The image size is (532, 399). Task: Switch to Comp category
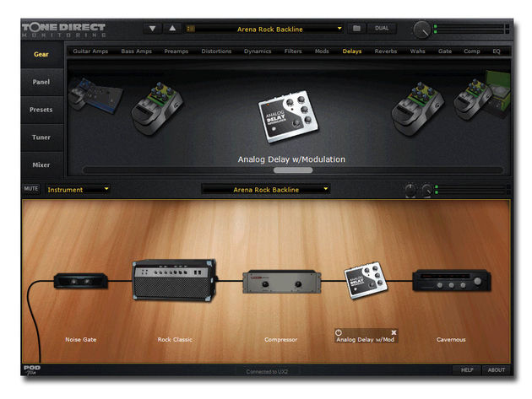471,51
